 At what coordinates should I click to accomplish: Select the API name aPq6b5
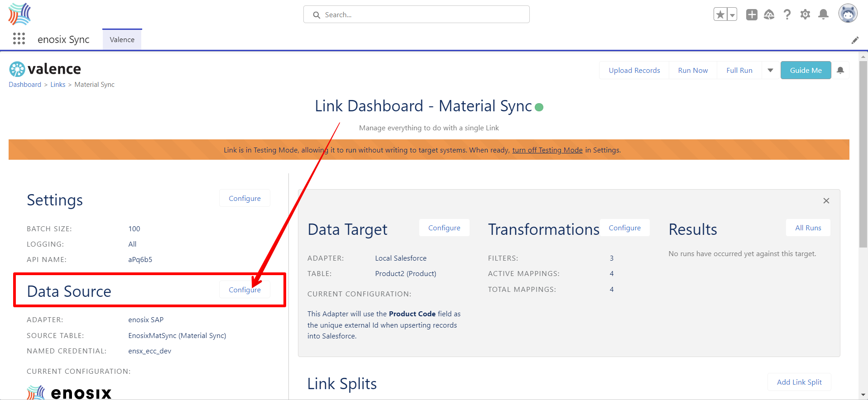tap(140, 259)
